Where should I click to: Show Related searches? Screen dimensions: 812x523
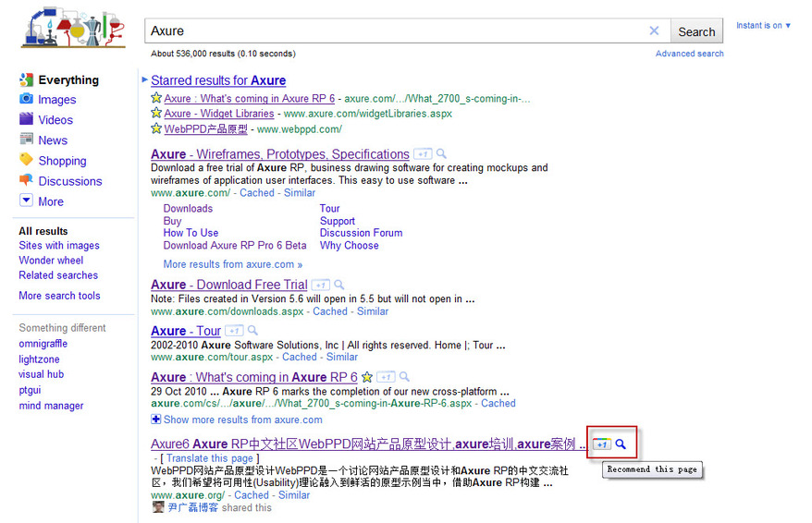pos(58,275)
